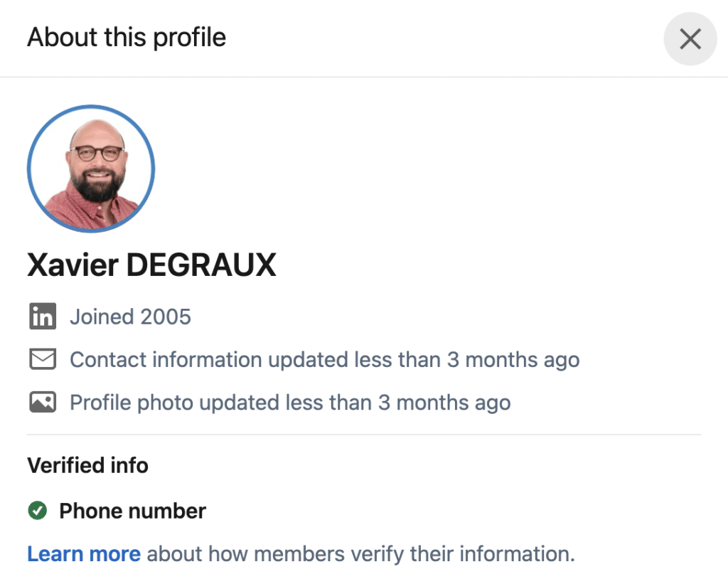The height and width of the screenshot is (584, 728).
Task: Click the surname DEGRAUX
Action: [x=201, y=265]
